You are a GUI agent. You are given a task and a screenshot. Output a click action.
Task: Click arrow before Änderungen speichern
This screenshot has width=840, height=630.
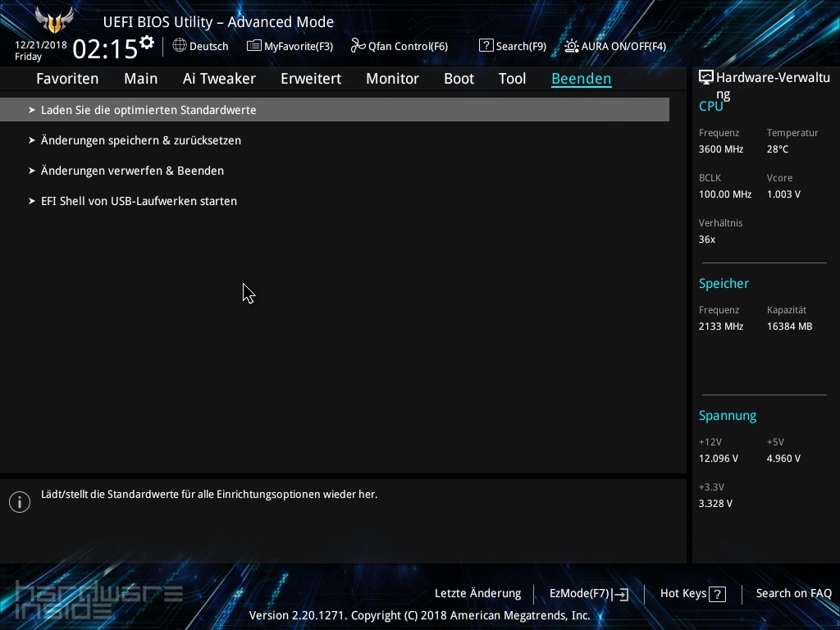coord(32,140)
